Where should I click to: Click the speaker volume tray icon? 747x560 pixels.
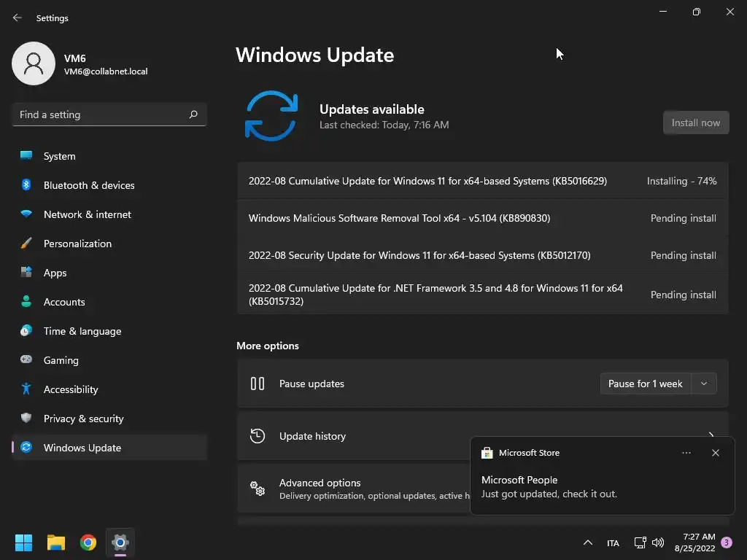point(658,542)
